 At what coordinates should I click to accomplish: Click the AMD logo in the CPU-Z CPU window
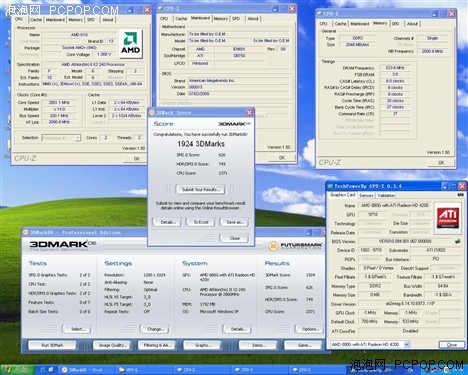point(131,44)
